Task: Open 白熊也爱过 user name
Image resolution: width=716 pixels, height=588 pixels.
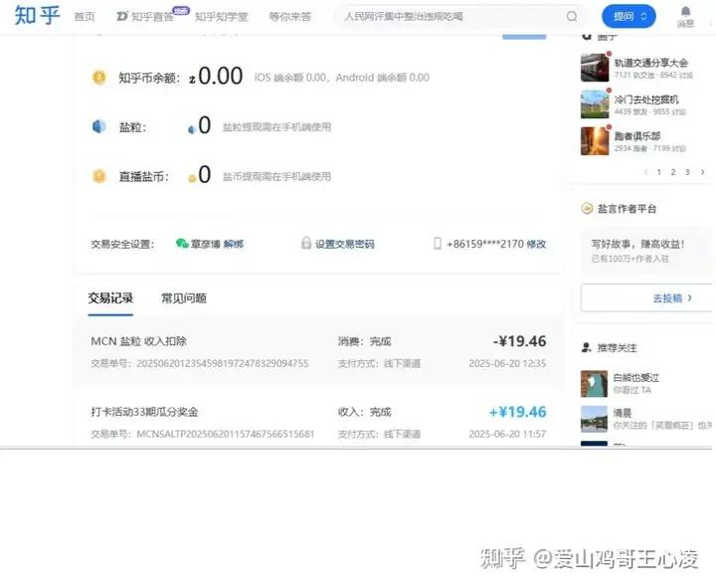Action: point(636,378)
